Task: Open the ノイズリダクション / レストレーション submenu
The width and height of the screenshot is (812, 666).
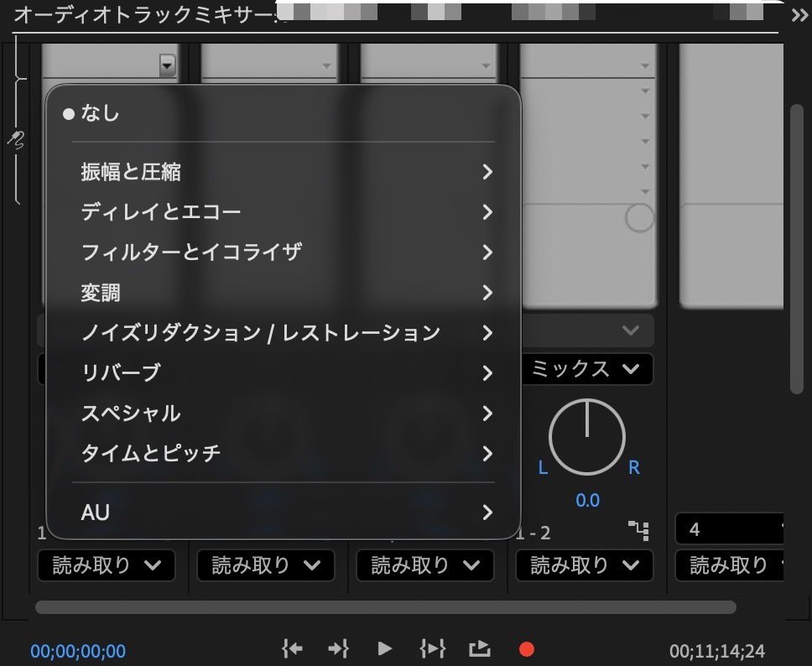Action: pos(284,332)
